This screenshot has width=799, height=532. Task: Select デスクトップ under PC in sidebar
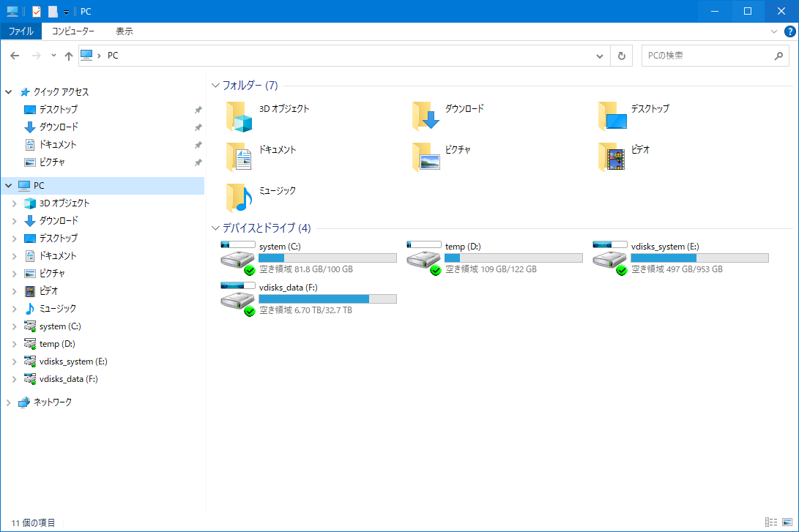[x=59, y=239]
